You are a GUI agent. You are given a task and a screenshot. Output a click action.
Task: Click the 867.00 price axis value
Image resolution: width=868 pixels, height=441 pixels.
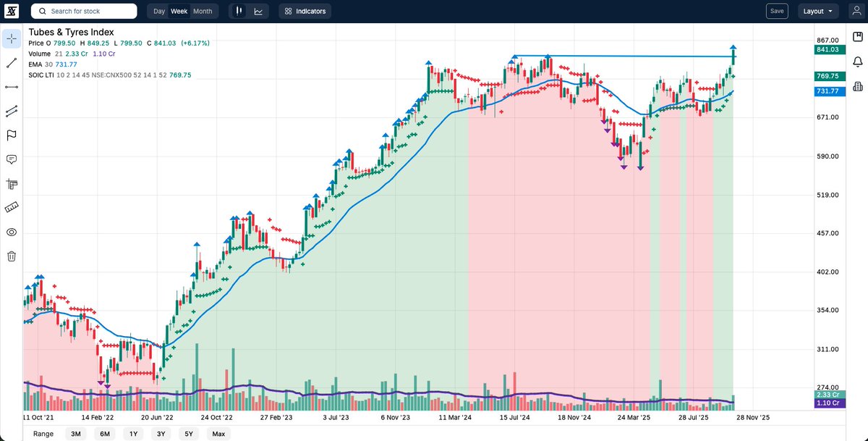point(827,41)
